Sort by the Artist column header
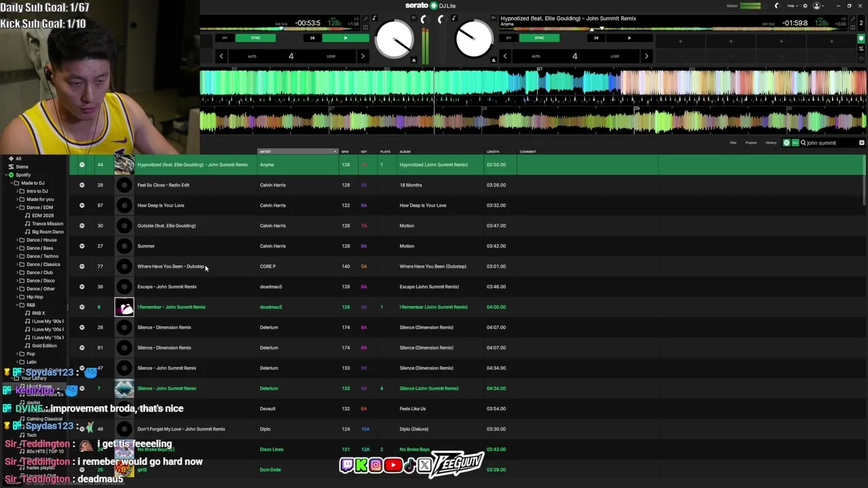Image resolution: width=868 pixels, height=488 pixels. click(298, 152)
